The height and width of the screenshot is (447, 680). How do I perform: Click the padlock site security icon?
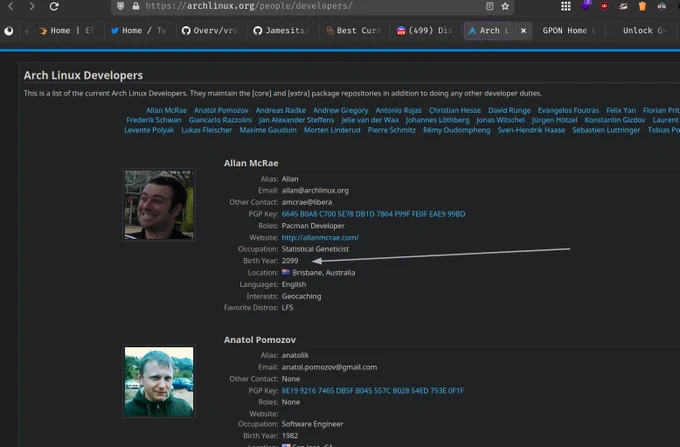(136, 6)
